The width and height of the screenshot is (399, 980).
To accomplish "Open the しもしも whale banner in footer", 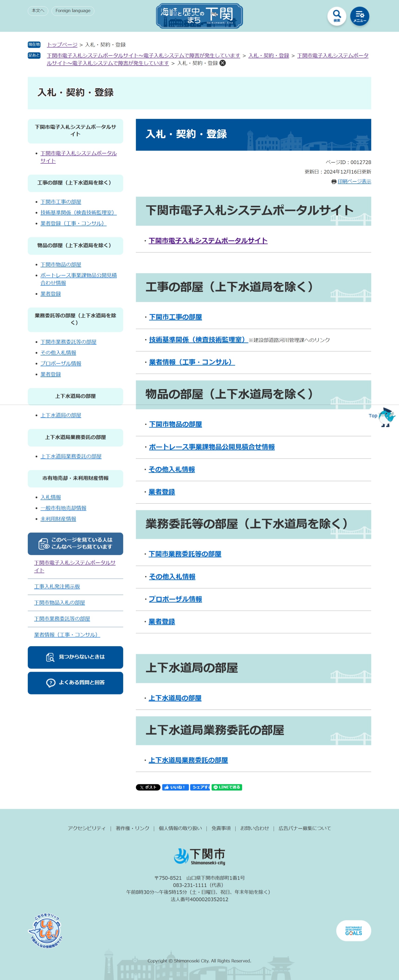I will pyautogui.click(x=45, y=931).
